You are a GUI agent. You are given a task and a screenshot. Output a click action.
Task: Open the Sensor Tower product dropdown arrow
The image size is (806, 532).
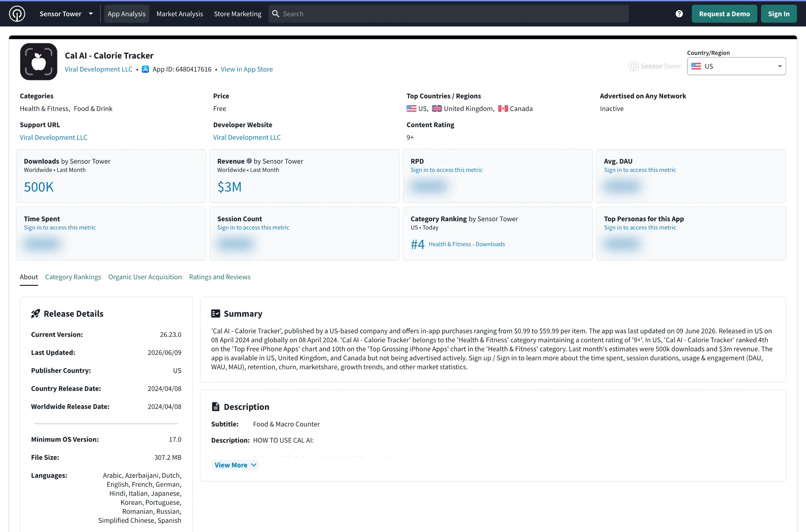click(91, 14)
